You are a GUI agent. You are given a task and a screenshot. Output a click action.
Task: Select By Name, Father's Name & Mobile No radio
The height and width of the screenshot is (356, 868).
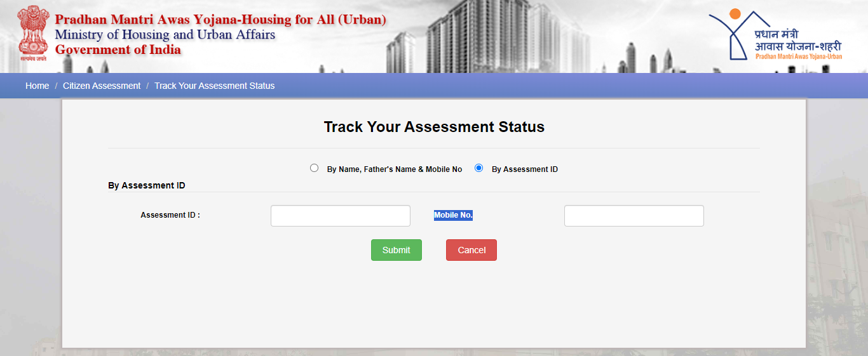pos(314,168)
